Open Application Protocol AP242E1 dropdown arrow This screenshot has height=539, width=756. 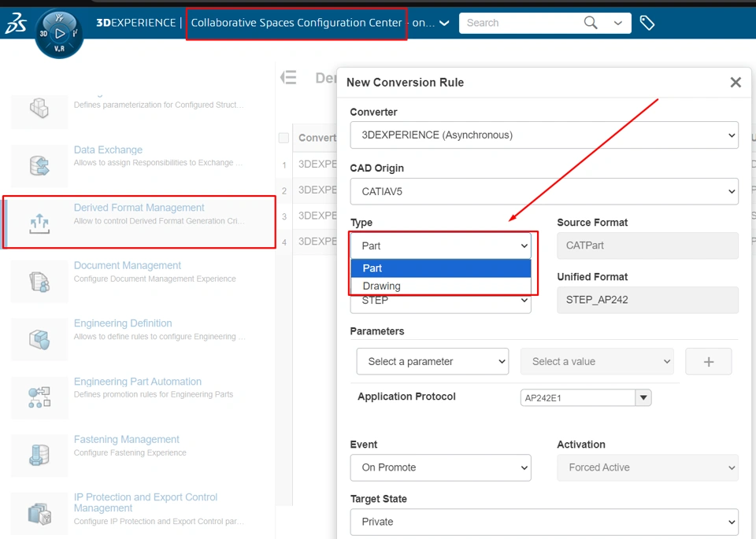coord(643,398)
